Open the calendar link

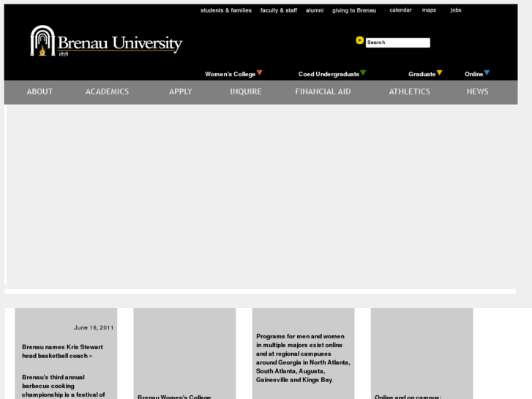click(x=400, y=10)
